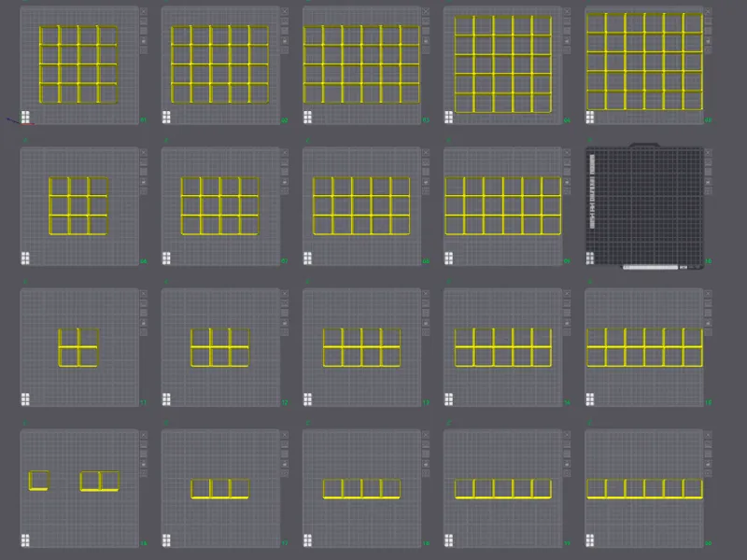747x560 pixels.
Task: Toggle the lock on plate 10
Action: click(x=708, y=181)
